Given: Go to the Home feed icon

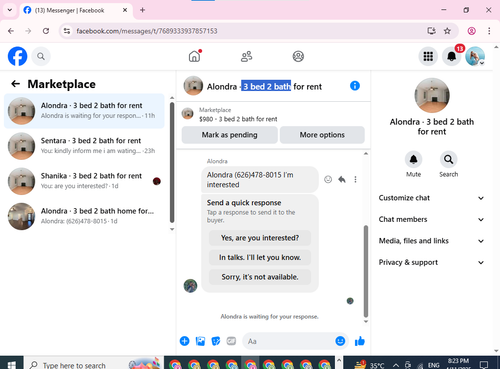Looking at the screenshot, I should tap(194, 56).
